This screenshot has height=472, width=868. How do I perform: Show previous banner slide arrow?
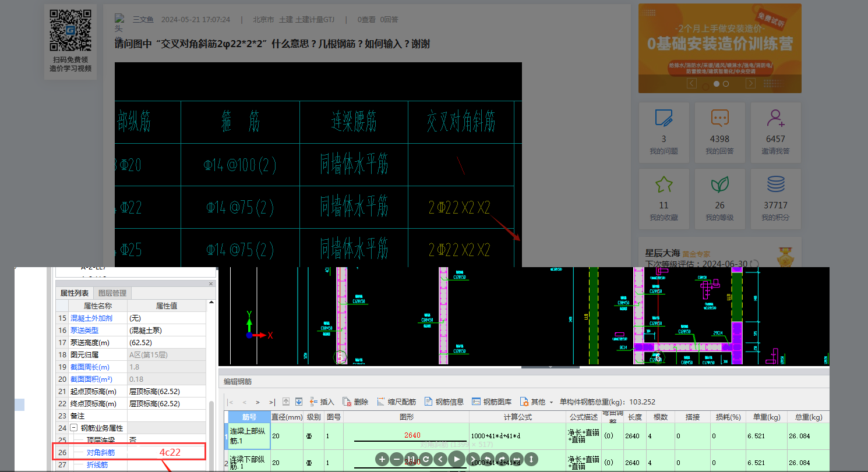[x=691, y=84]
